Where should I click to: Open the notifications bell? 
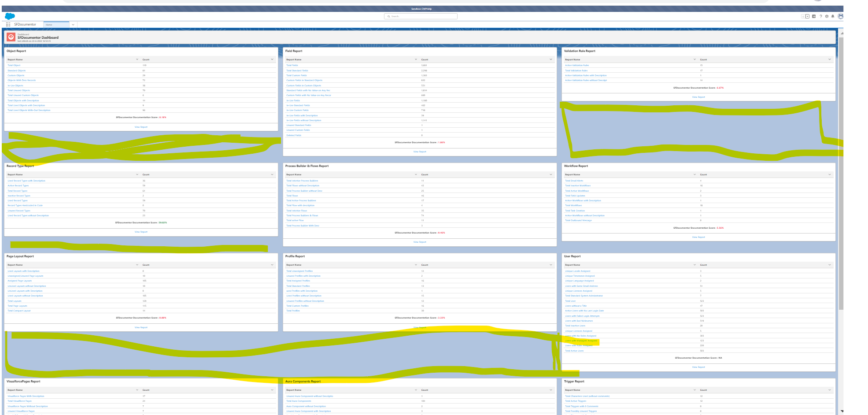coord(833,16)
